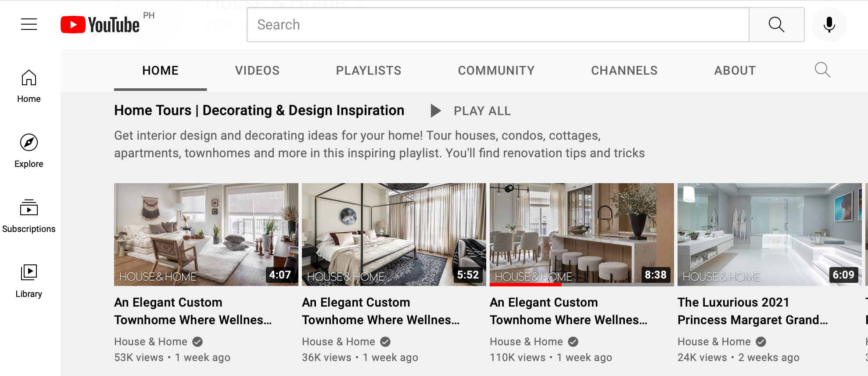Go to Home in sidebar
The image size is (868, 376).
tap(29, 86)
